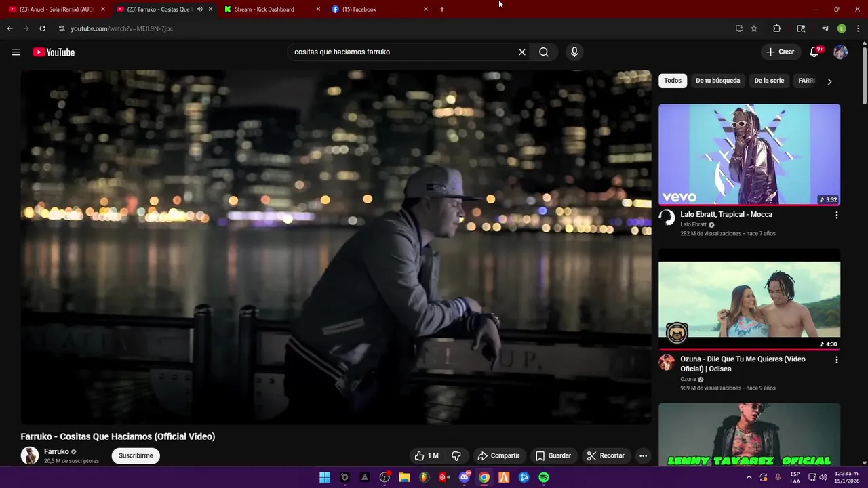Select the De la serie chip

(769, 81)
